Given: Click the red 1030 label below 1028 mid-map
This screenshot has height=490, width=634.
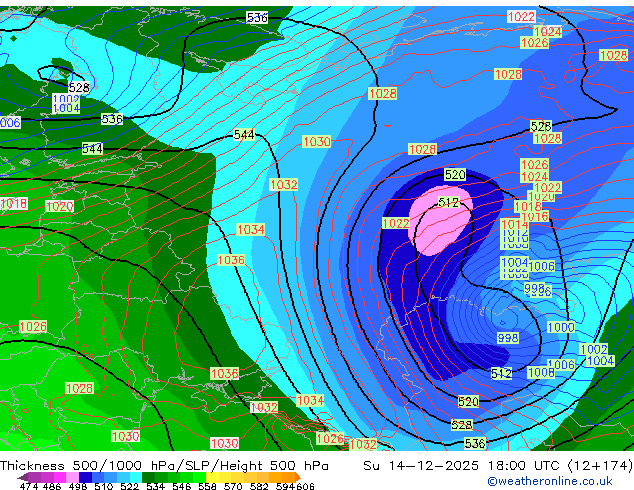Looking at the screenshot, I should pyautogui.click(x=317, y=142).
